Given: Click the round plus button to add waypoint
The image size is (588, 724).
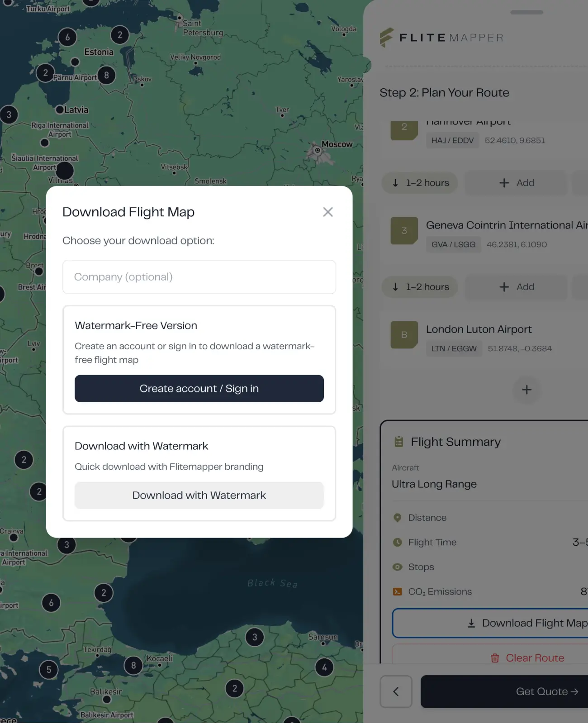Looking at the screenshot, I should click(x=526, y=390).
